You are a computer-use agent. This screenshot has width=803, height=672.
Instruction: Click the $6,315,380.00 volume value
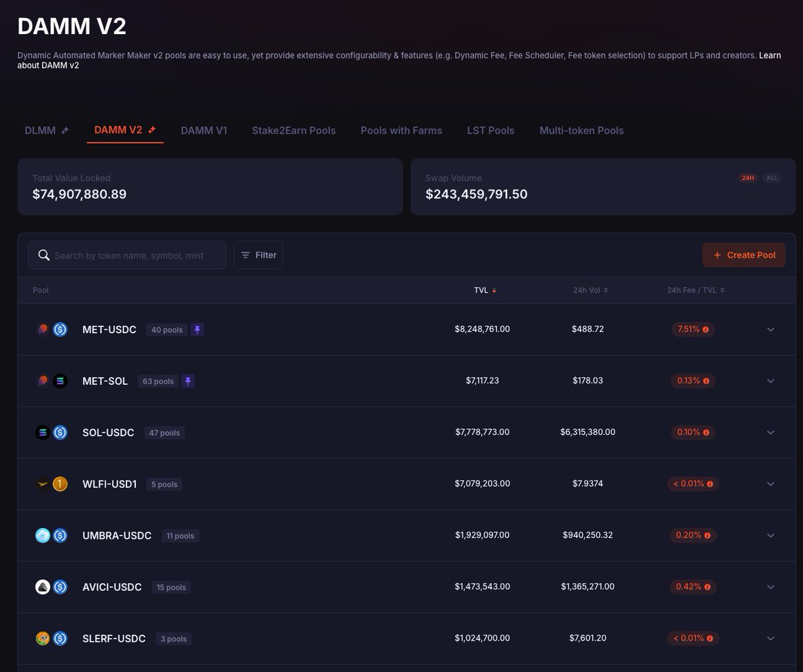(588, 432)
